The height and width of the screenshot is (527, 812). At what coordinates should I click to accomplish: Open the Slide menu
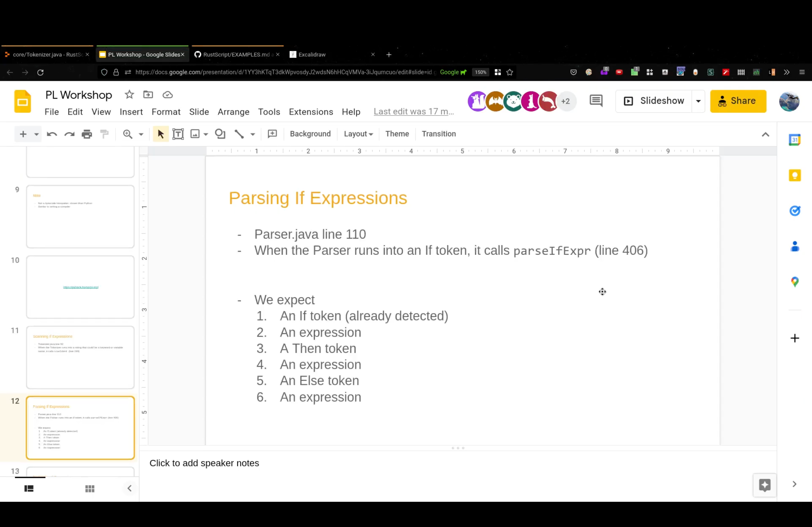[x=199, y=112]
